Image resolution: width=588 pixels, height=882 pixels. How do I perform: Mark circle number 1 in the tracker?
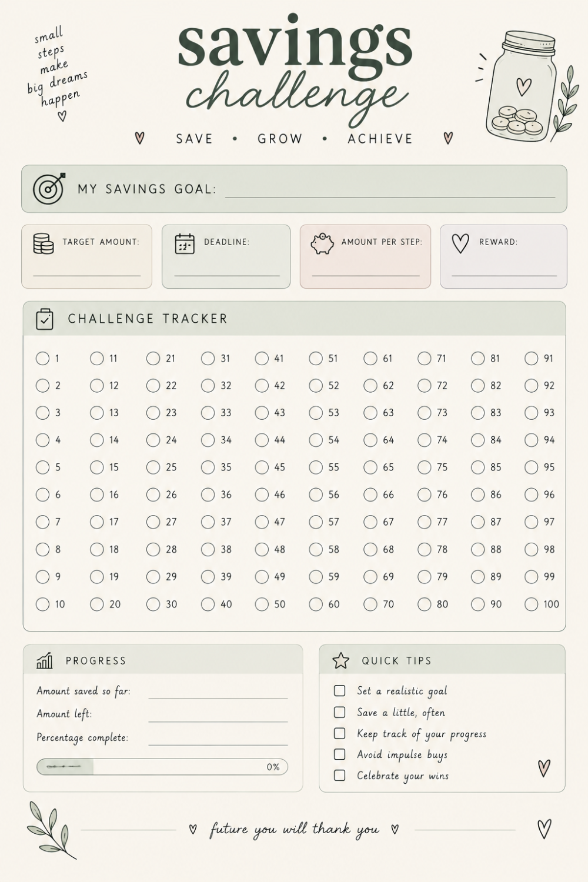[x=42, y=358]
